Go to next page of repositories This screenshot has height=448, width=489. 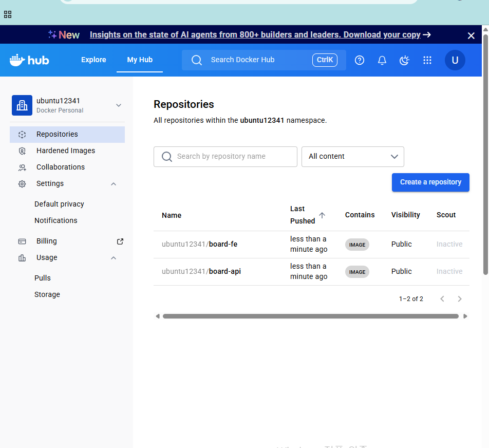coord(459,299)
